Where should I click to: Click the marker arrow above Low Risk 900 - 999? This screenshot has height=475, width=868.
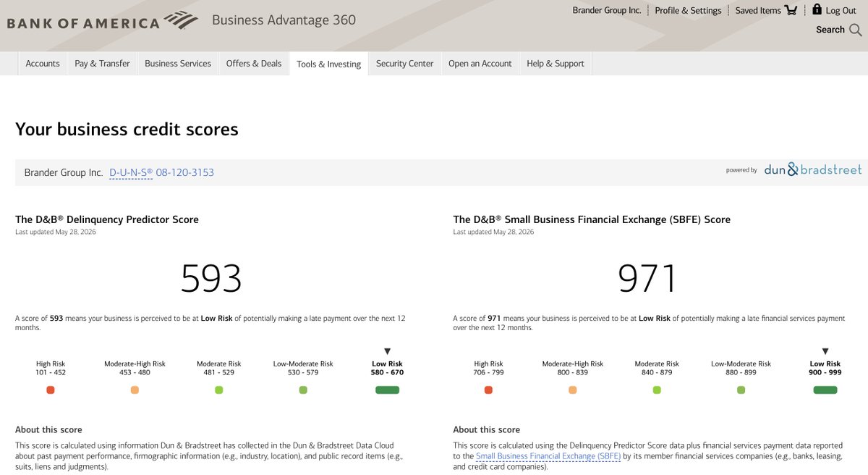(x=825, y=351)
